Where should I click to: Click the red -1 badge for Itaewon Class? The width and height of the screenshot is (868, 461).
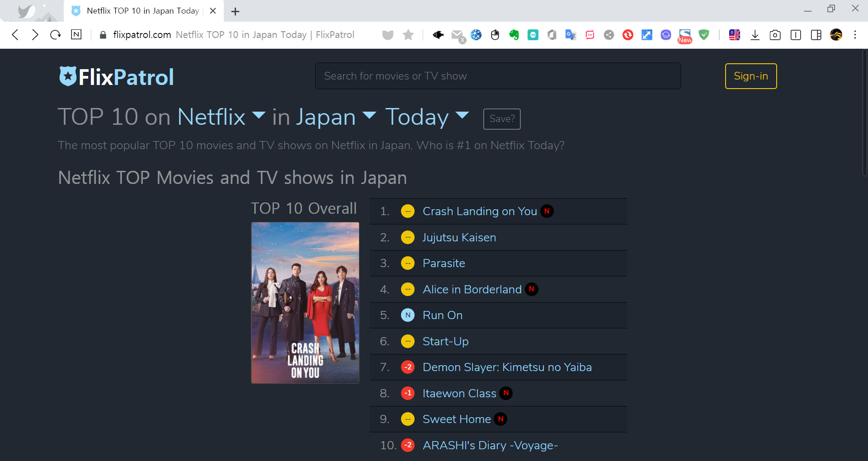[408, 393]
